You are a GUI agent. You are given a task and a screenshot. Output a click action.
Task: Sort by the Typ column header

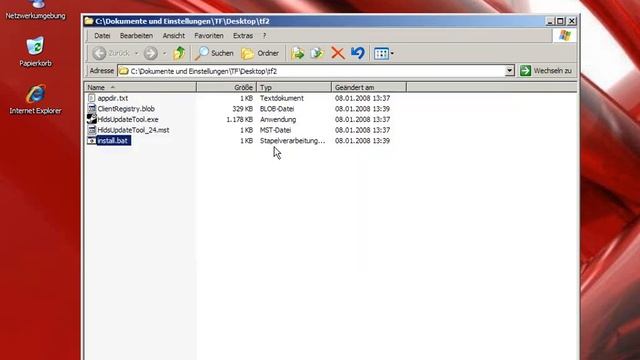294,87
